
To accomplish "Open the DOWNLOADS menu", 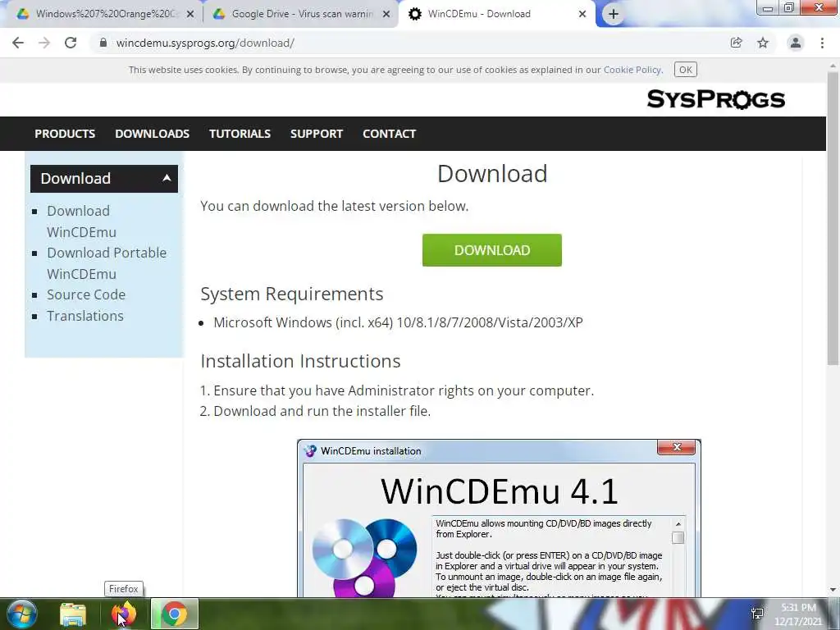I will coord(152,134).
